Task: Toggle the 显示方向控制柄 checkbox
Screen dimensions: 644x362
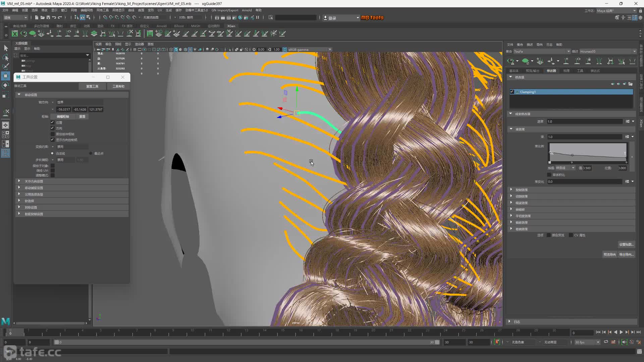Action: [52, 139]
